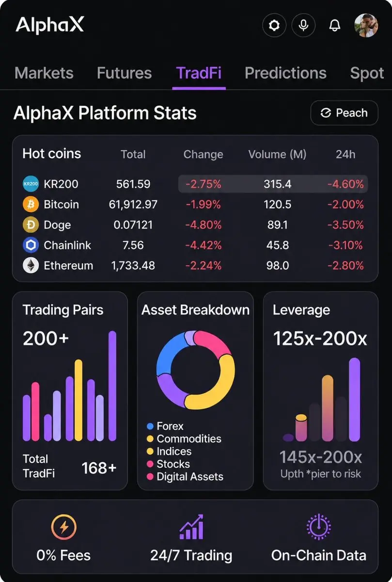Select the Forex legend color dot
The image size is (392, 582).
tap(150, 426)
